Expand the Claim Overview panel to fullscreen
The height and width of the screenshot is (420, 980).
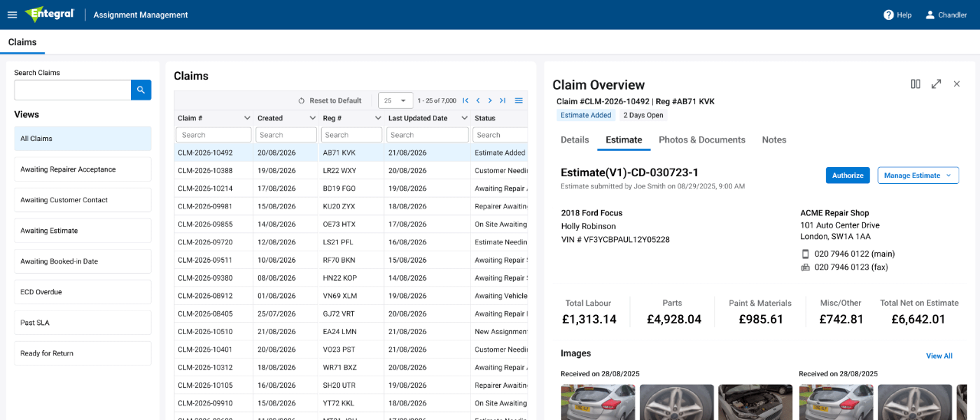tap(936, 84)
